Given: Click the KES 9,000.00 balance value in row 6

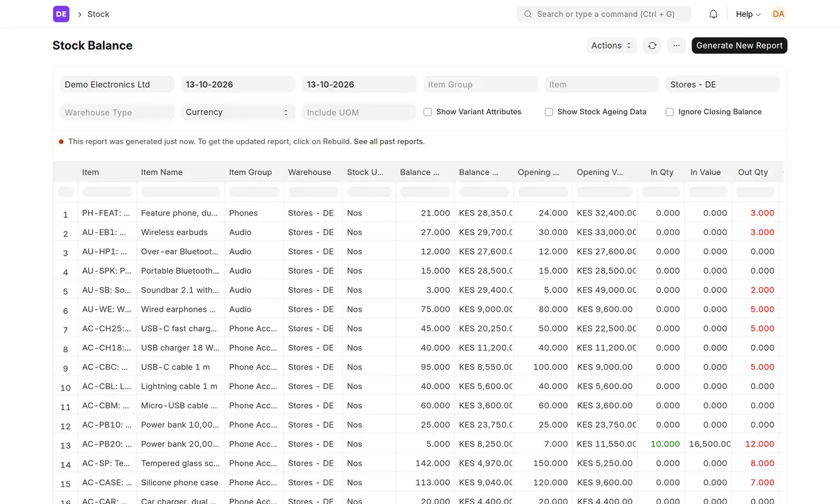Looking at the screenshot, I should pyautogui.click(x=484, y=309).
